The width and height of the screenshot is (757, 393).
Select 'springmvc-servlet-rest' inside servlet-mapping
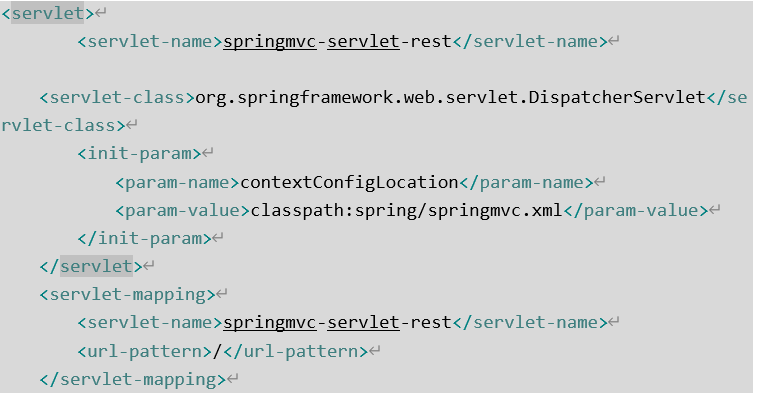click(x=337, y=323)
